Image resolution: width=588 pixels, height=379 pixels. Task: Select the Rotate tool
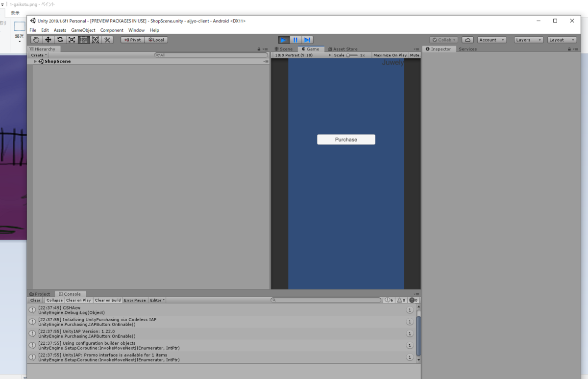[60, 40]
